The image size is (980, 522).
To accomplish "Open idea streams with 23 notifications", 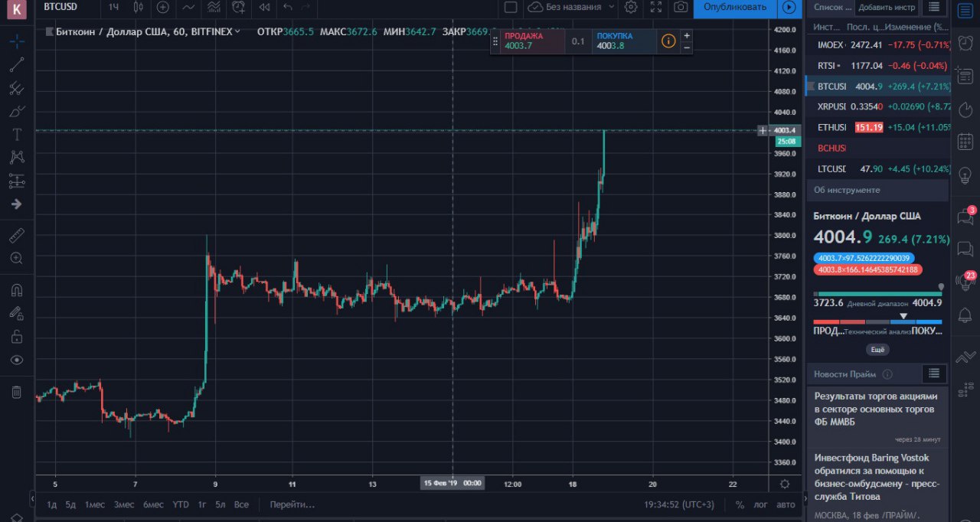I will tap(965, 281).
